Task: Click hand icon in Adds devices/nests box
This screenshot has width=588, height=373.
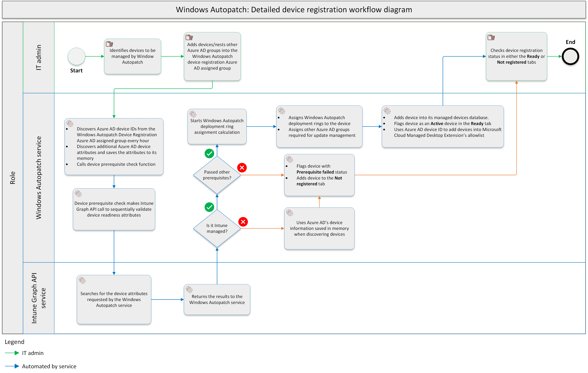Action: click(x=189, y=37)
